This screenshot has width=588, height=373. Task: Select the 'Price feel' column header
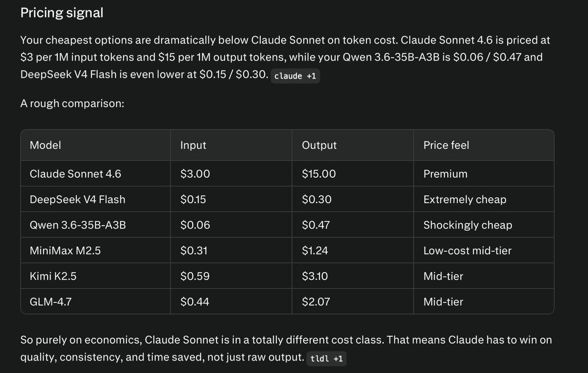coord(484,145)
